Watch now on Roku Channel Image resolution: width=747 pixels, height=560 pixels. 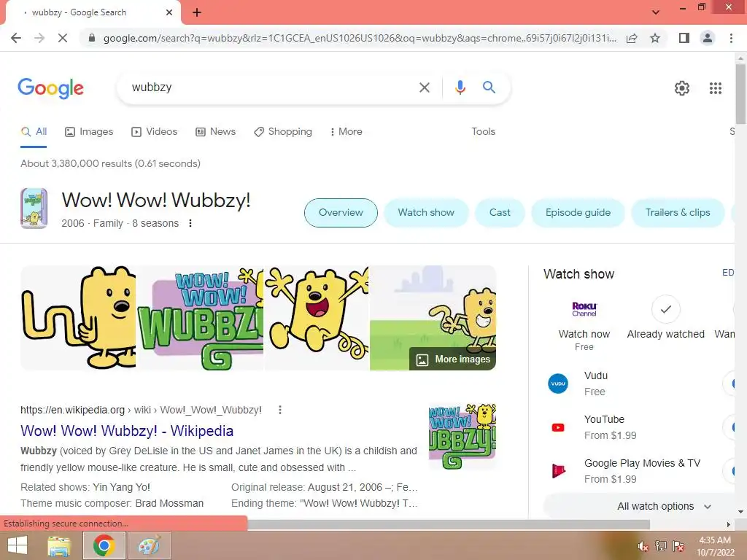[x=584, y=325]
